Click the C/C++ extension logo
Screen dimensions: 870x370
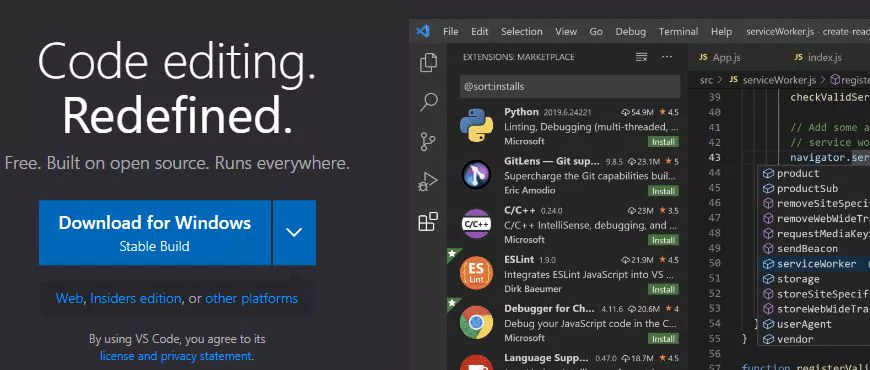pos(477,224)
